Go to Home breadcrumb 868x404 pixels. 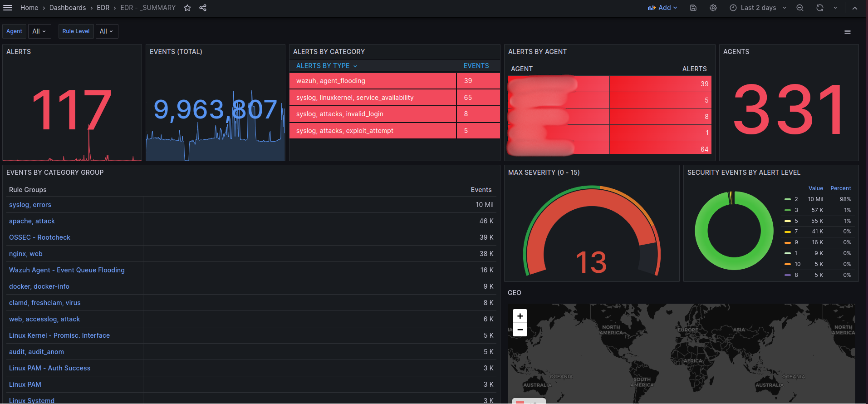click(x=29, y=8)
